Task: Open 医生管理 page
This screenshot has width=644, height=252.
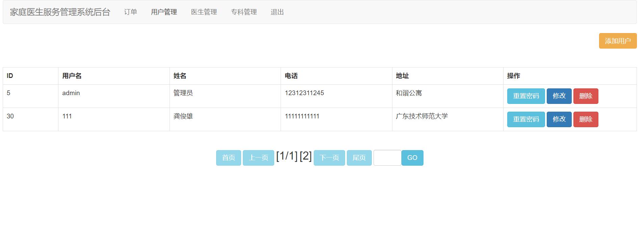Action: [204, 12]
